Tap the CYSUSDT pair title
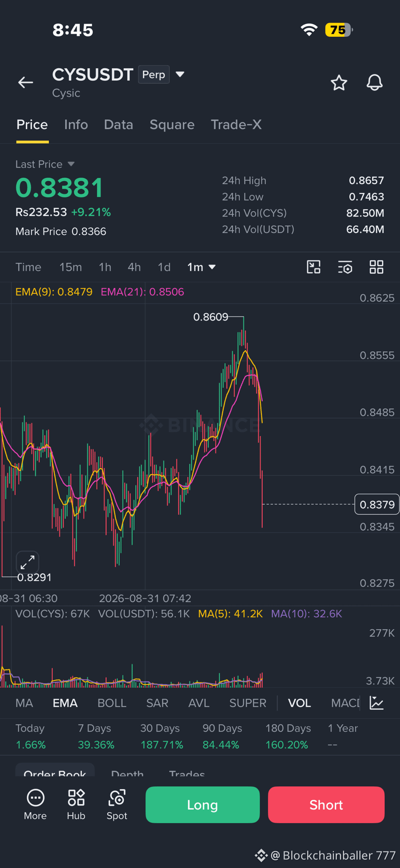The height and width of the screenshot is (868, 400). pyautogui.click(x=93, y=74)
